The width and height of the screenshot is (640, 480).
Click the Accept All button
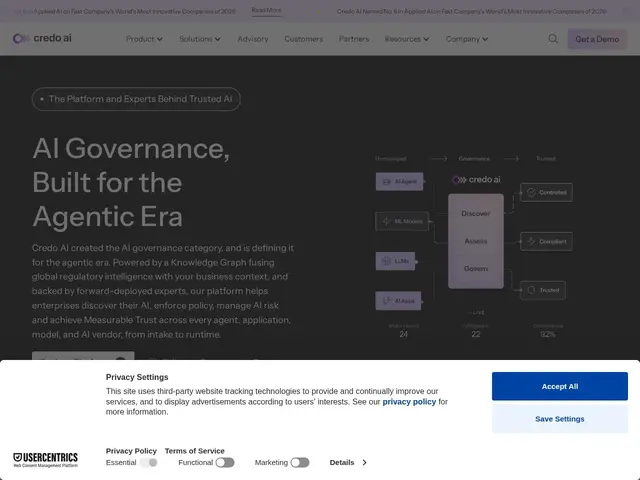tap(560, 386)
